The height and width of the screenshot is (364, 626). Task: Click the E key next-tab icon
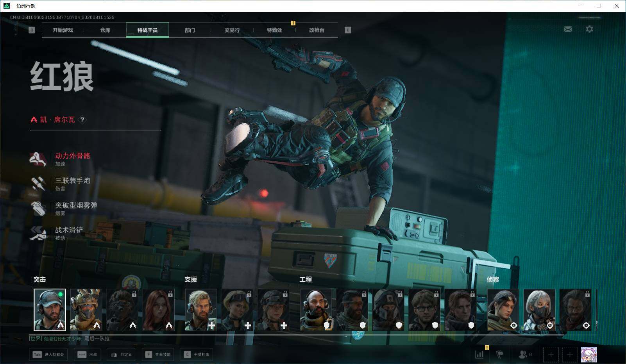[x=348, y=30]
